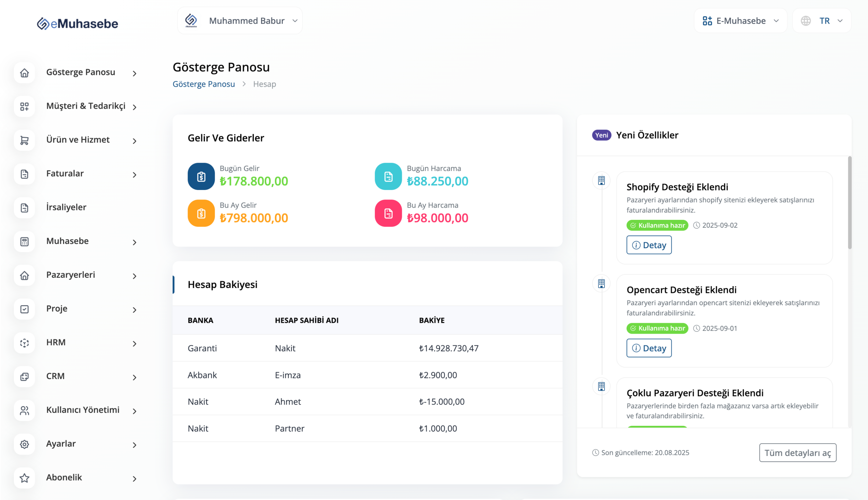Expand the HRM sidebar menu
The height and width of the screenshot is (500, 868).
click(56, 342)
